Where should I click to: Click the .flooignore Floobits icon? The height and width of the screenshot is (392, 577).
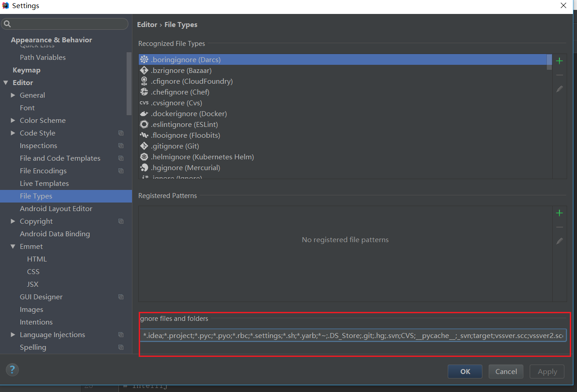point(144,135)
